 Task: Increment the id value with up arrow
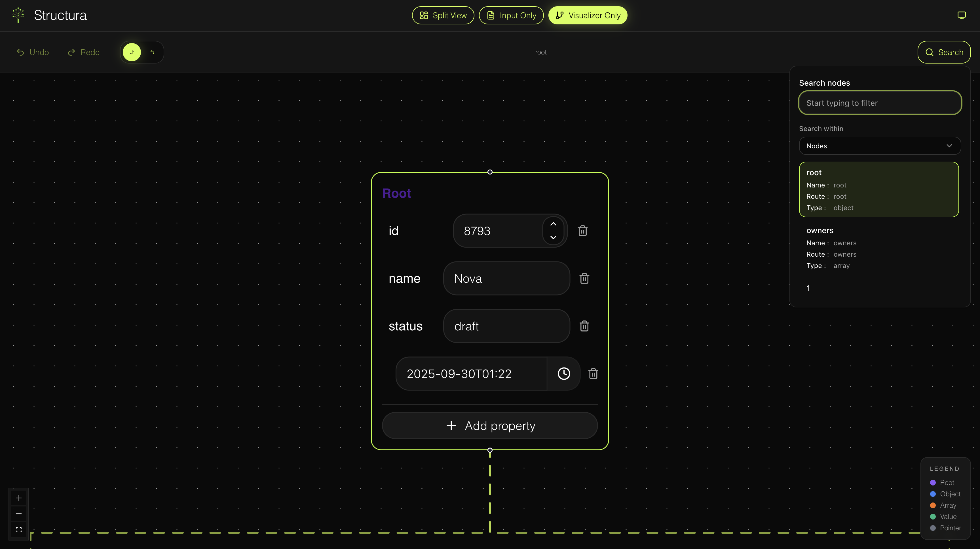click(x=553, y=224)
